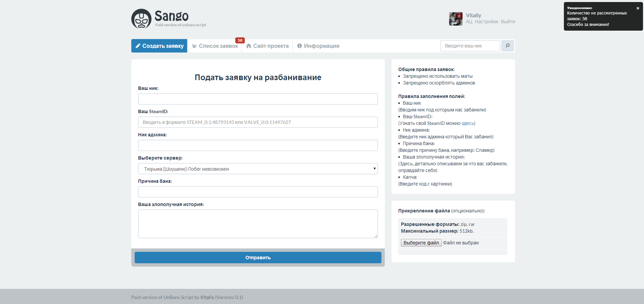Click the Ваш ник input field
The width and height of the screenshot is (644, 304).
click(258, 99)
